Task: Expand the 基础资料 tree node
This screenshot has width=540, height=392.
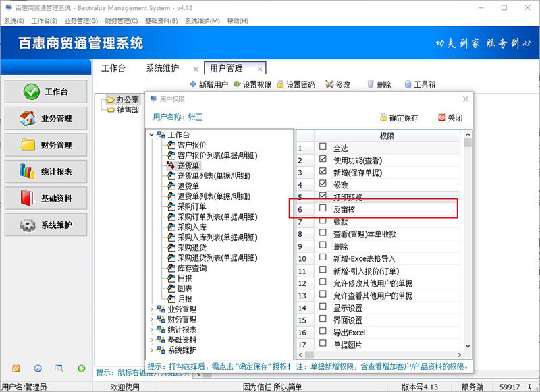Action: [x=151, y=340]
